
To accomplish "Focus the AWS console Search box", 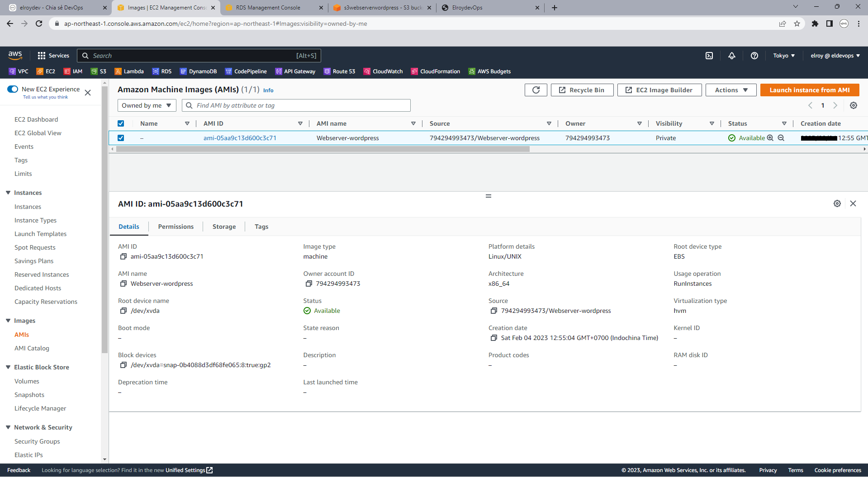I will click(x=199, y=56).
